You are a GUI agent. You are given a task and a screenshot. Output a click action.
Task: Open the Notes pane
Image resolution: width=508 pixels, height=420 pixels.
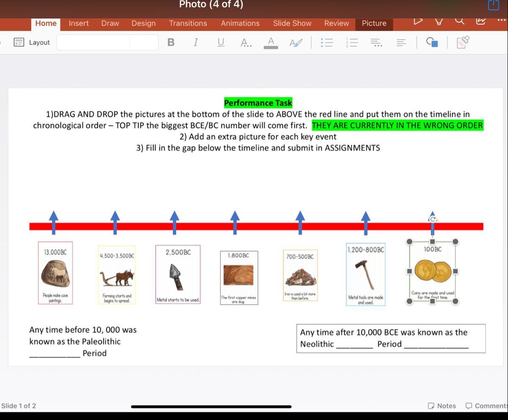tap(442, 406)
